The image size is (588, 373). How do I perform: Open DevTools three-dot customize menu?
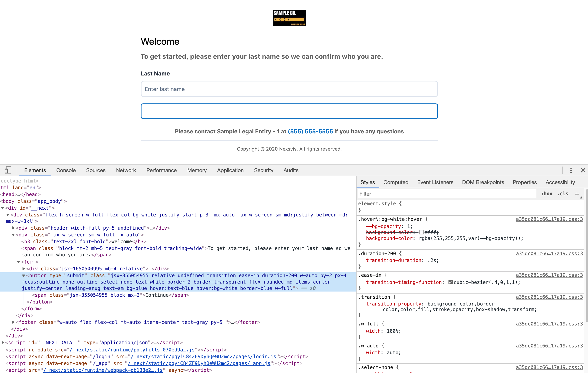571,170
